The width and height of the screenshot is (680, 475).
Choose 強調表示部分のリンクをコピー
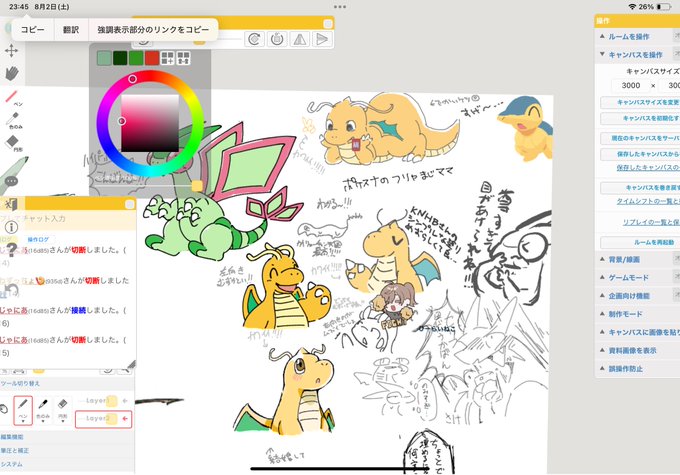pos(153,29)
